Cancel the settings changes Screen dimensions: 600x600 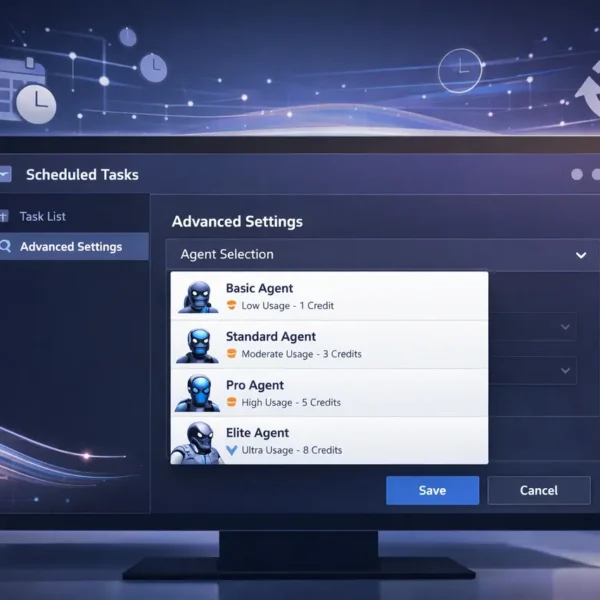pos(539,491)
